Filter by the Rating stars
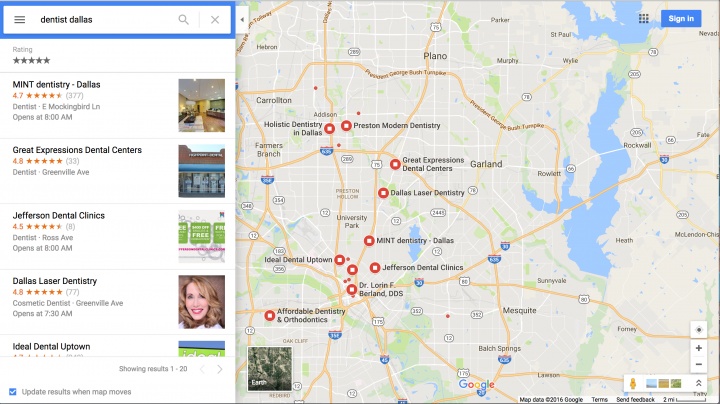 [x=31, y=61]
